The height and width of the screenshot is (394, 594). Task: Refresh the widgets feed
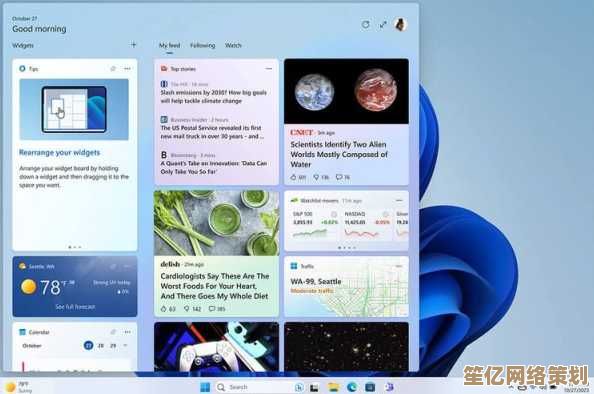point(365,25)
